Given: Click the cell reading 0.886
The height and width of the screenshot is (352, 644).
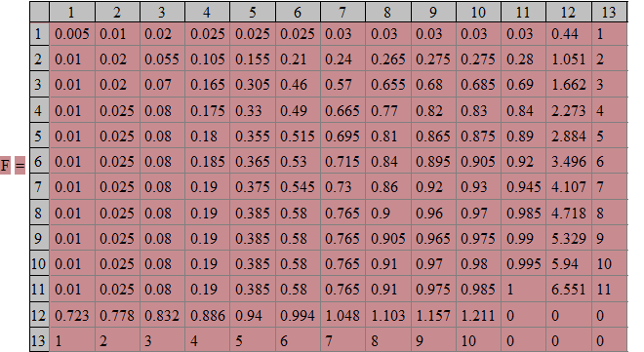Looking at the screenshot, I should click(x=208, y=315).
